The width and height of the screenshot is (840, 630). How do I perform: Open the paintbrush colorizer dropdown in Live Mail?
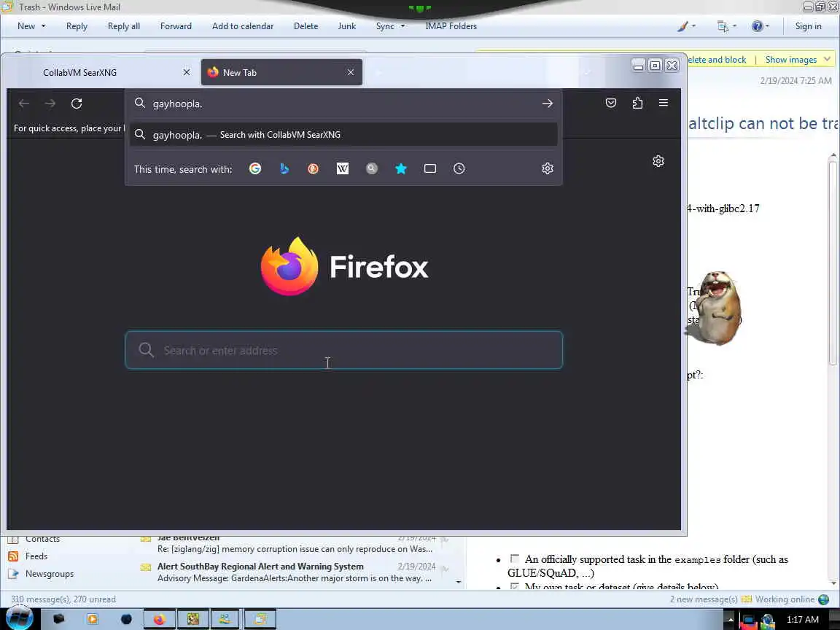point(686,26)
